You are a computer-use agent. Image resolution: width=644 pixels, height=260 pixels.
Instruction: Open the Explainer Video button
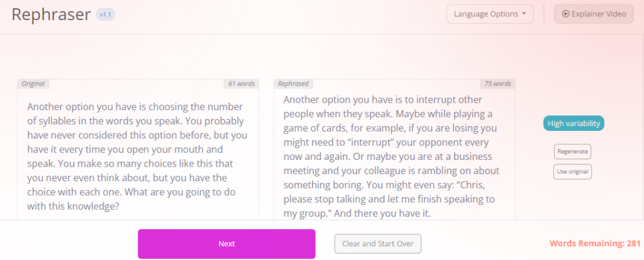point(594,14)
